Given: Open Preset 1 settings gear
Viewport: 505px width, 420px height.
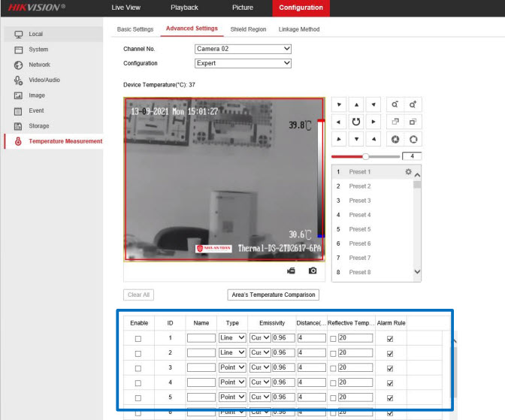Looking at the screenshot, I should tap(408, 172).
